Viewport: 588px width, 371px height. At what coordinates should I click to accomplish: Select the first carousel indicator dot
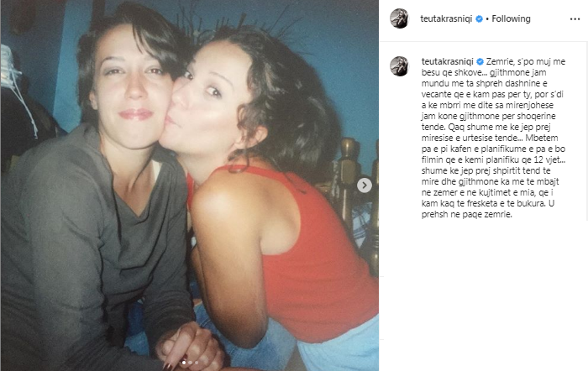coord(184,363)
